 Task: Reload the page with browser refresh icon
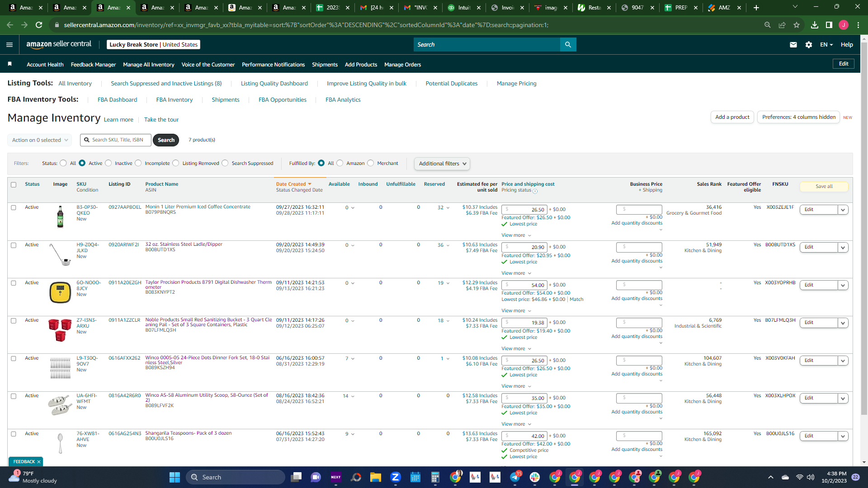(39, 25)
